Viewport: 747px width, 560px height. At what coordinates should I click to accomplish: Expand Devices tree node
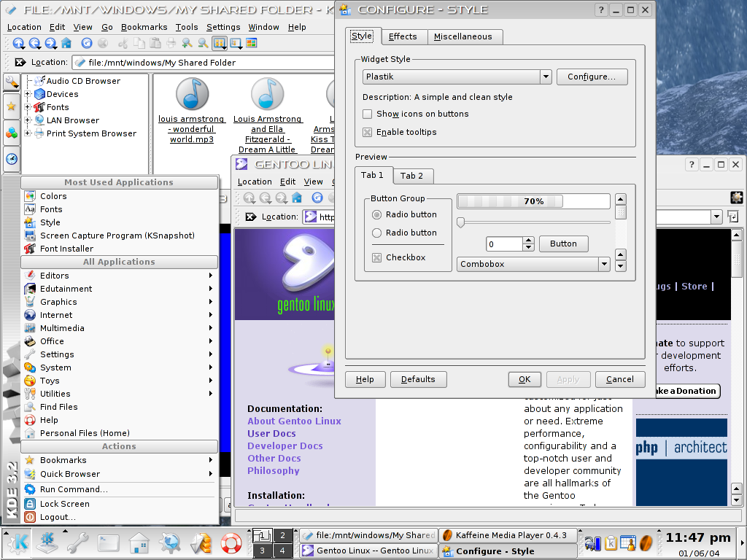pos(28,94)
